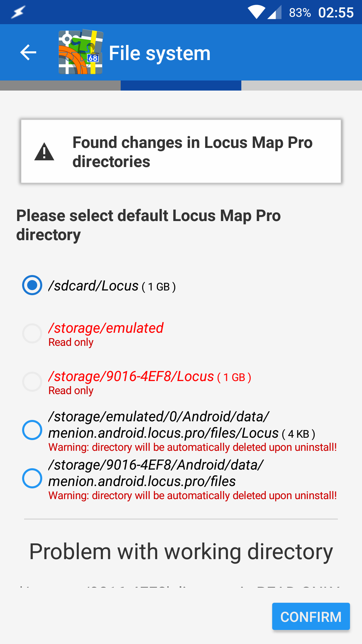The image size is (362, 644).
Task: Tap the 02:55 clock in status bar
Action: 336,13
